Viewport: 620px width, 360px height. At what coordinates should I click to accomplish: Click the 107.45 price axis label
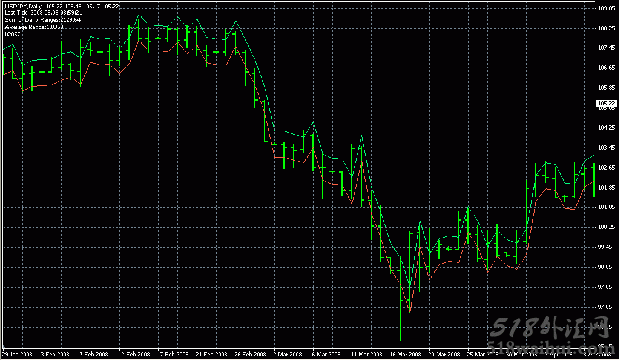607,47
